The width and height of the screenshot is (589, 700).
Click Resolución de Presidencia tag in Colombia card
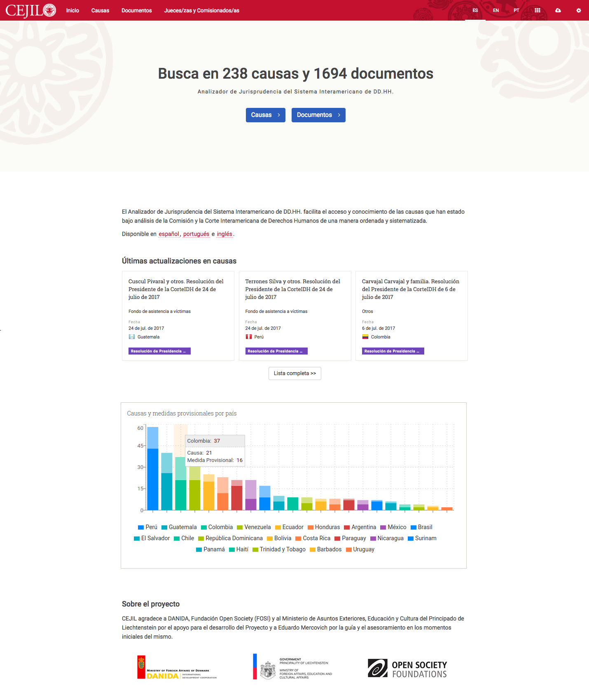click(x=393, y=351)
